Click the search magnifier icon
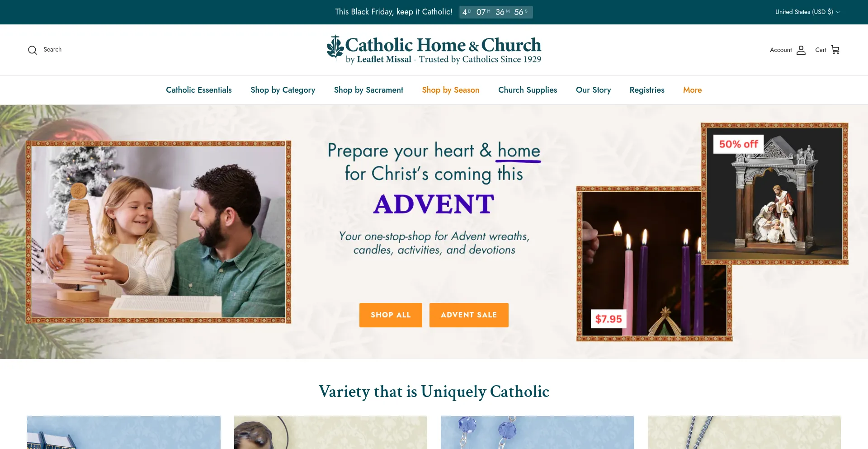 (x=33, y=50)
